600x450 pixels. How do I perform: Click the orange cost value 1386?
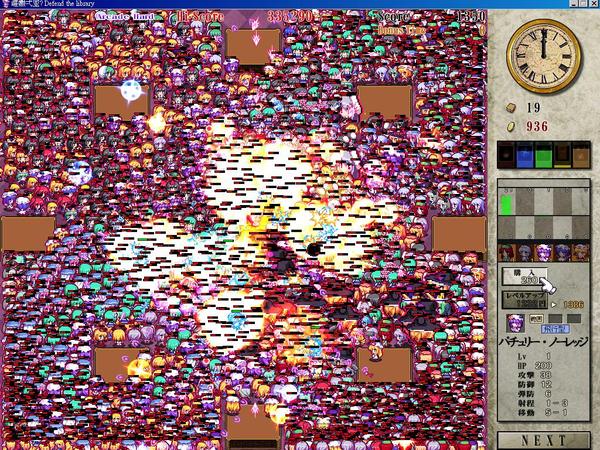coord(573,305)
